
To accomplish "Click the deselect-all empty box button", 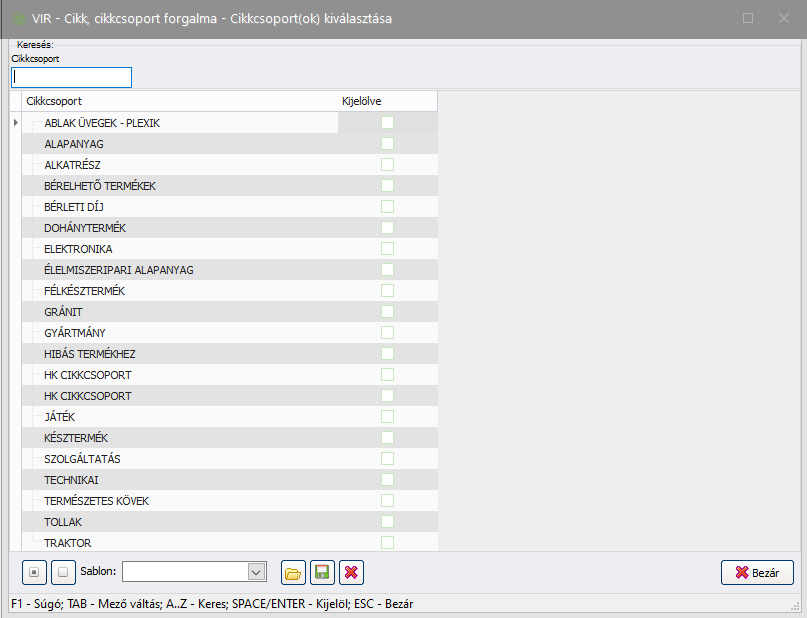I will (62, 572).
